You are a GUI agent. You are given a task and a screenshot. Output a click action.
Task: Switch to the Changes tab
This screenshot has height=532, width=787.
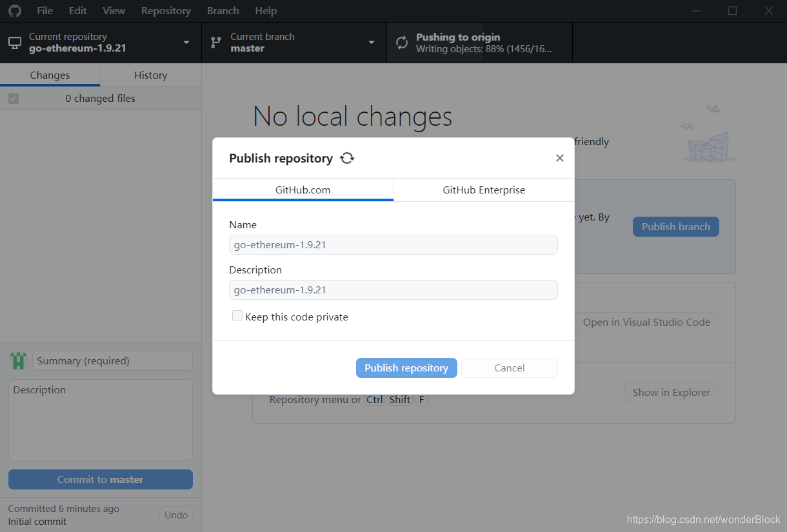[x=50, y=75]
